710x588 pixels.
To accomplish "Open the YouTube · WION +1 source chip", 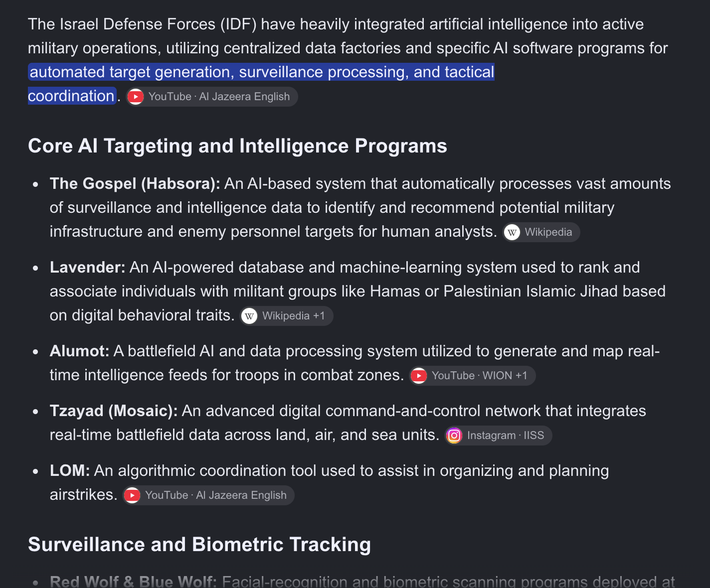I will coord(473,376).
